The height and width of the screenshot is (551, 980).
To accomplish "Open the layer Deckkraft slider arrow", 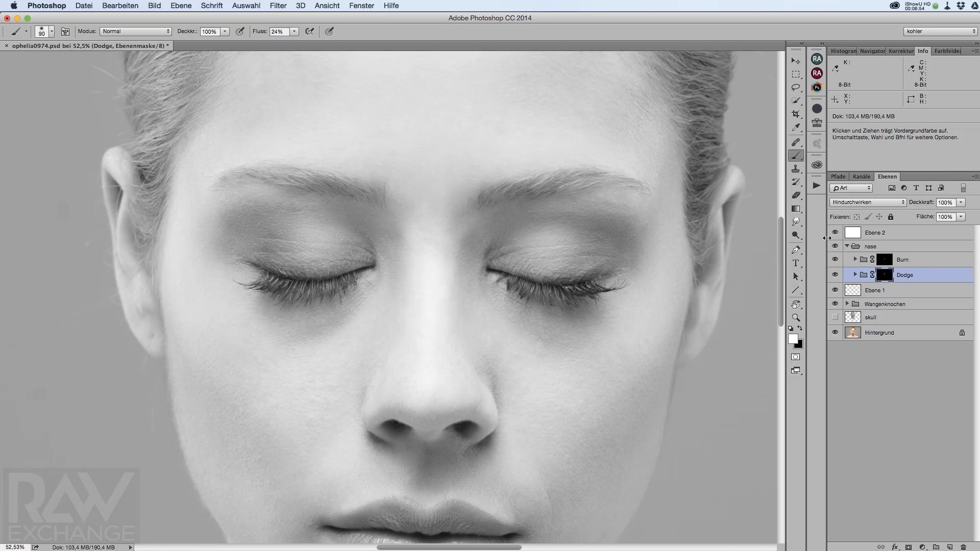I will [x=961, y=203].
